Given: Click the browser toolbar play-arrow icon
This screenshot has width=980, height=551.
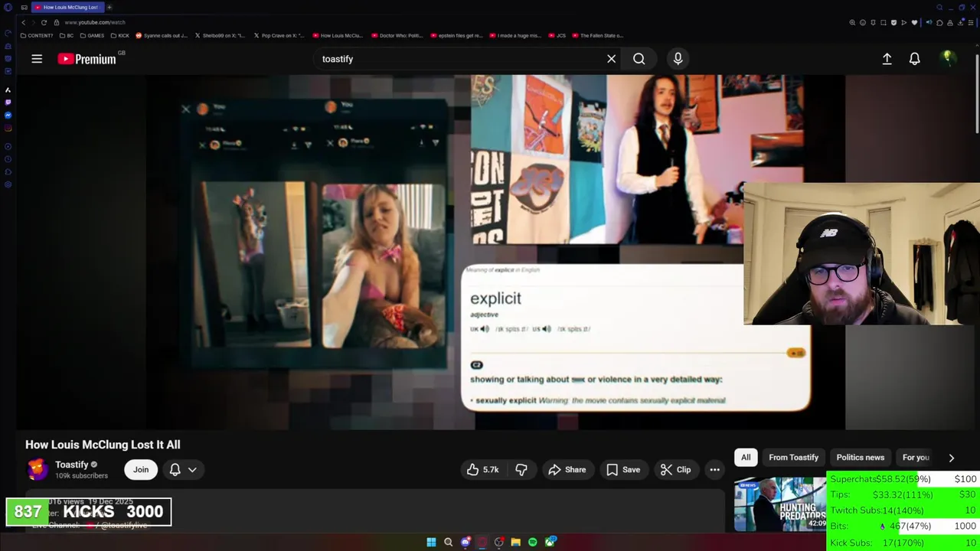Looking at the screenshot, I should coord(904,22).
